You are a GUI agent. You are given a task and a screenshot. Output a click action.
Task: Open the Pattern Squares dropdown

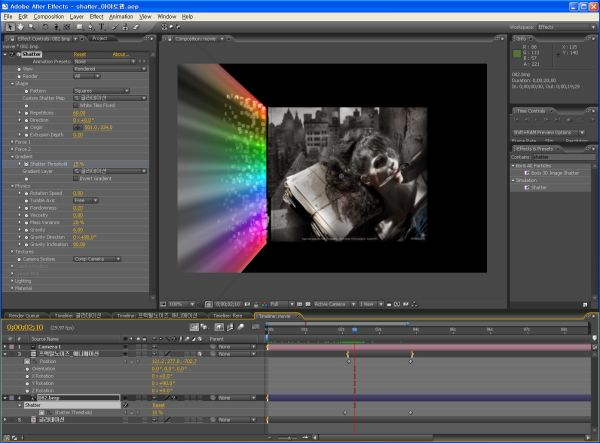[x=101, y=91]
